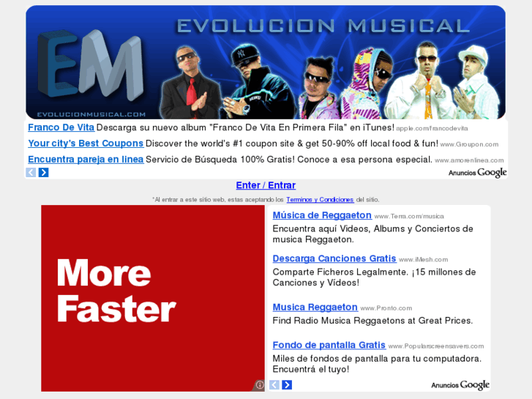Open Música de Reggaeton ad link
Viewport: 532px width, 399px height.
pyautogui.click(x=322, y=215)
